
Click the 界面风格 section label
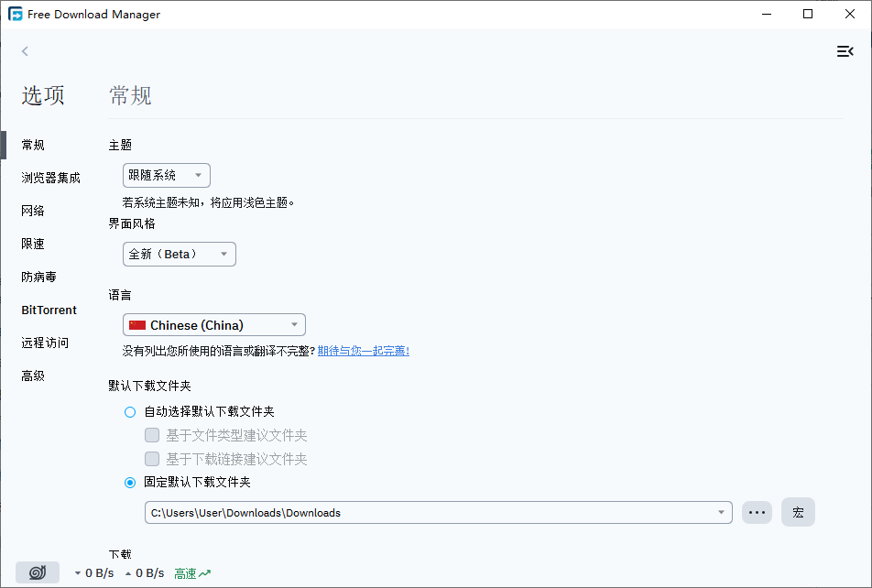[132, 223]
